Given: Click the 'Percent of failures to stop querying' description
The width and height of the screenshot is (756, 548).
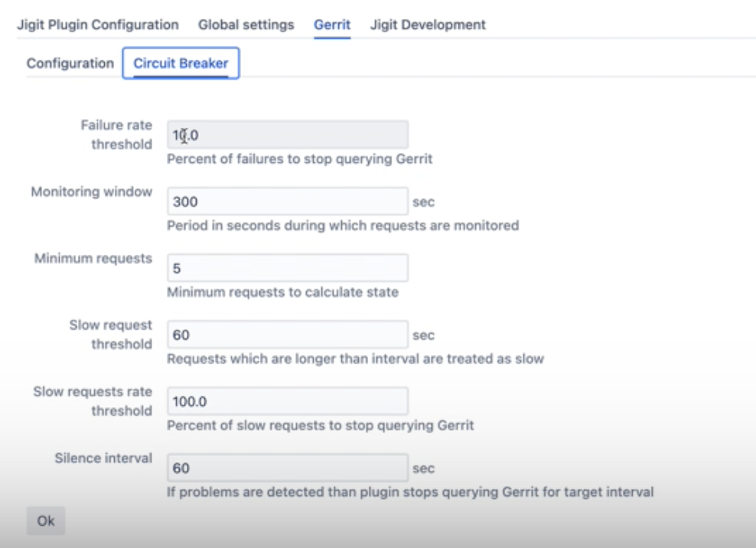Looking at the screenshot, I should point(299,159).
